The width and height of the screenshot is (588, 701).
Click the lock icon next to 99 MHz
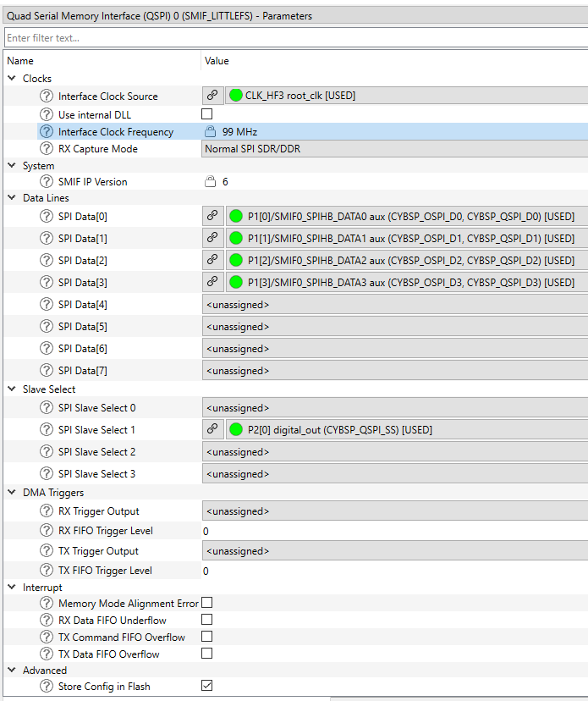(x=210, y=132)
